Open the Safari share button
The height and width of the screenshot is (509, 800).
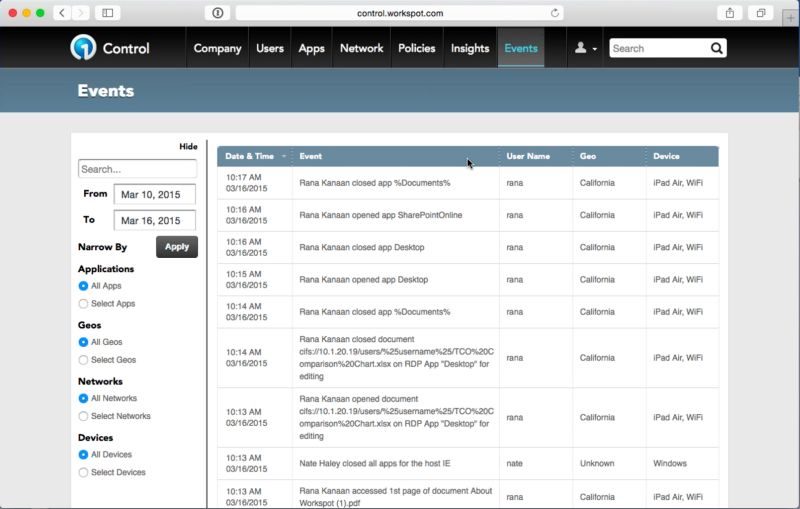point(730,13)
